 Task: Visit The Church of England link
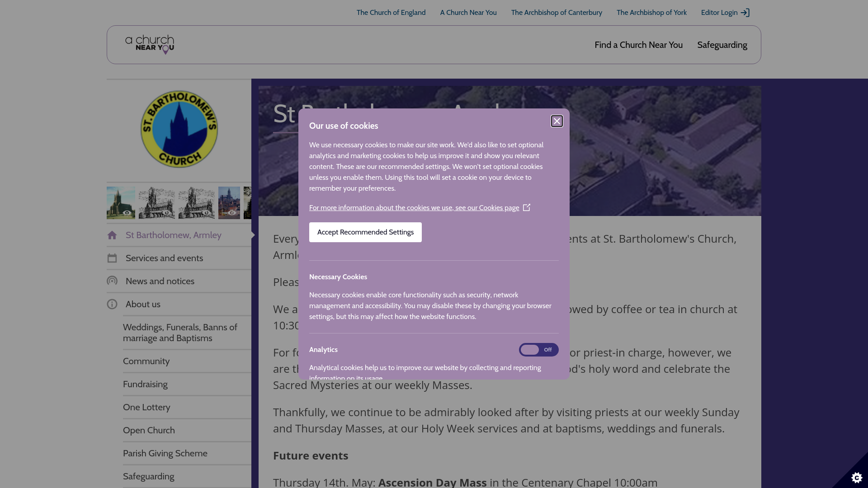point(391,13)
